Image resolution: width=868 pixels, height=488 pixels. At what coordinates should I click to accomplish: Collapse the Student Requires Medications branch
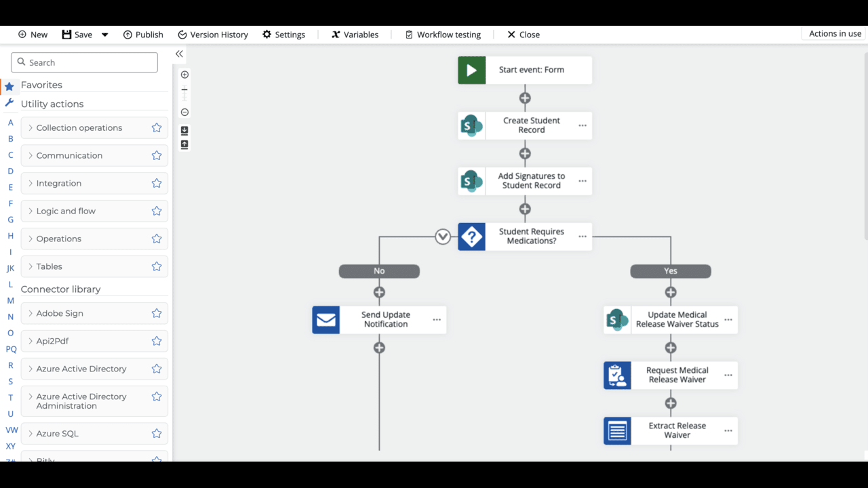[x=443, y=237]
